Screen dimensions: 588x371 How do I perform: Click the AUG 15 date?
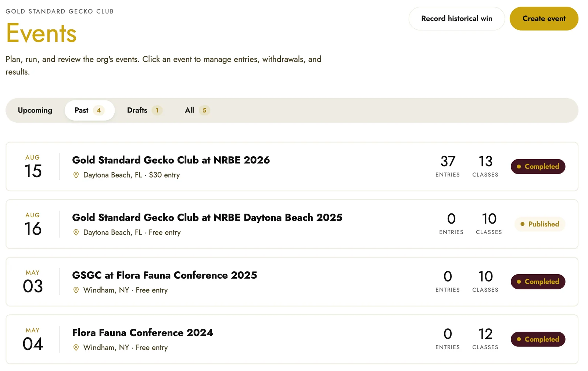(33, 167)
